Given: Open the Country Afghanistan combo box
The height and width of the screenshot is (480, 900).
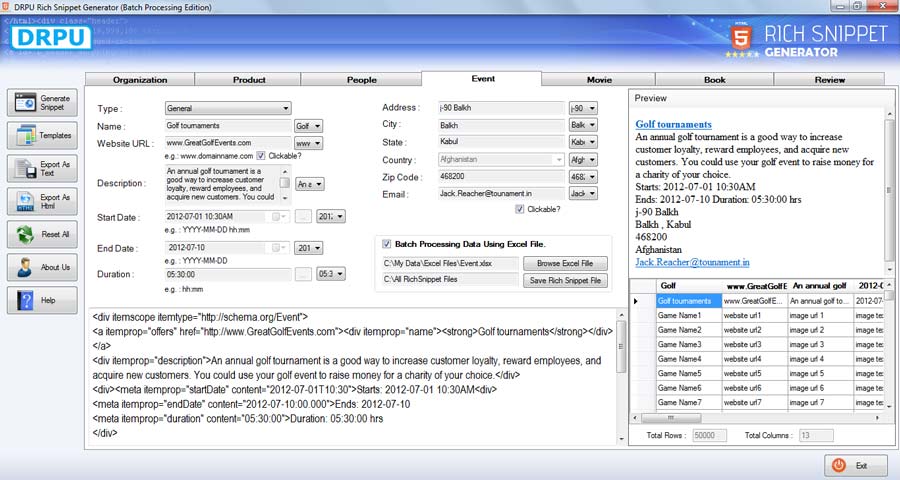Looking at the screenshot, I should click(501, 159).
